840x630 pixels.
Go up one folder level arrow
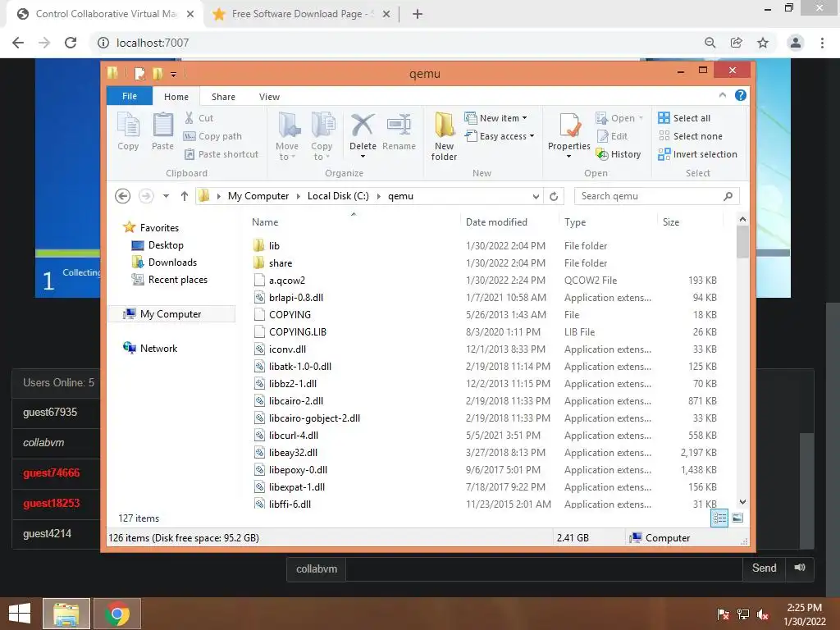click(185, 196)
